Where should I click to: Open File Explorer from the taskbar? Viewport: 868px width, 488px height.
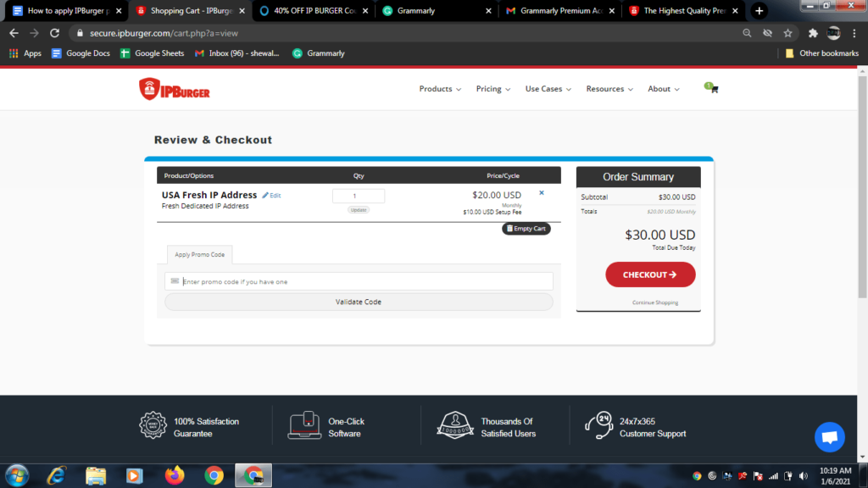96,475
